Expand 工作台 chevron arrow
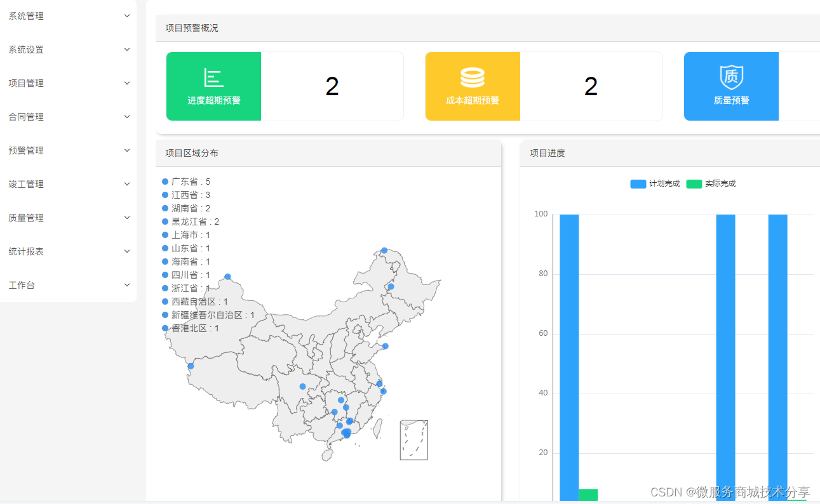Screen dimensions: 820x504 [x=127, y=285]
